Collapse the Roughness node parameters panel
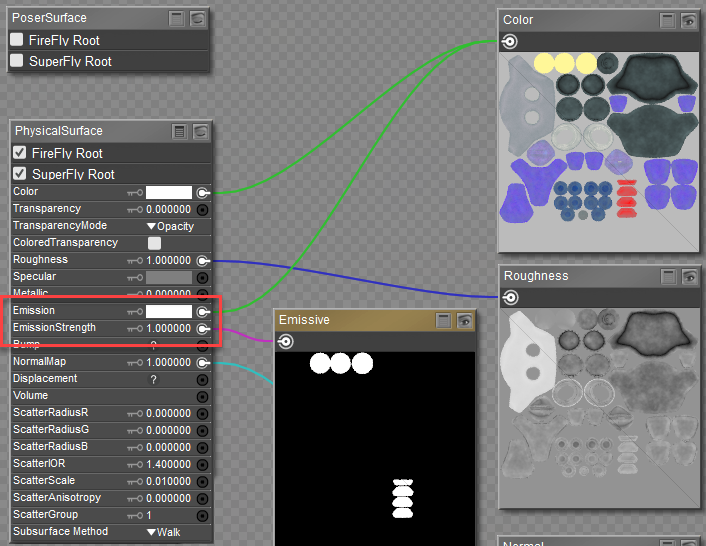This screenshot has width=706, height=546. coord(668,276)
